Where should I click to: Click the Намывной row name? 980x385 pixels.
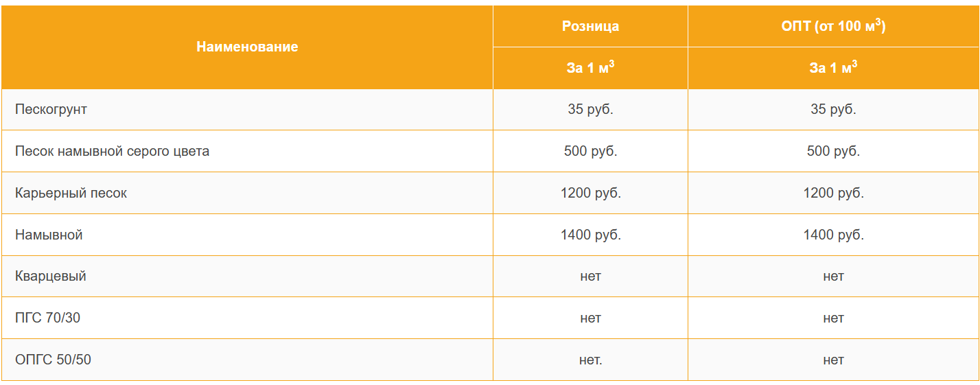click(x=49, y=235)
